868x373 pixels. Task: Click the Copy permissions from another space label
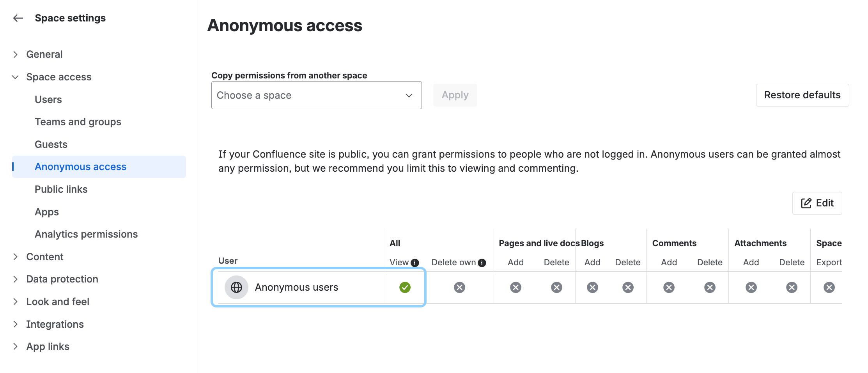tap(289, 75)
